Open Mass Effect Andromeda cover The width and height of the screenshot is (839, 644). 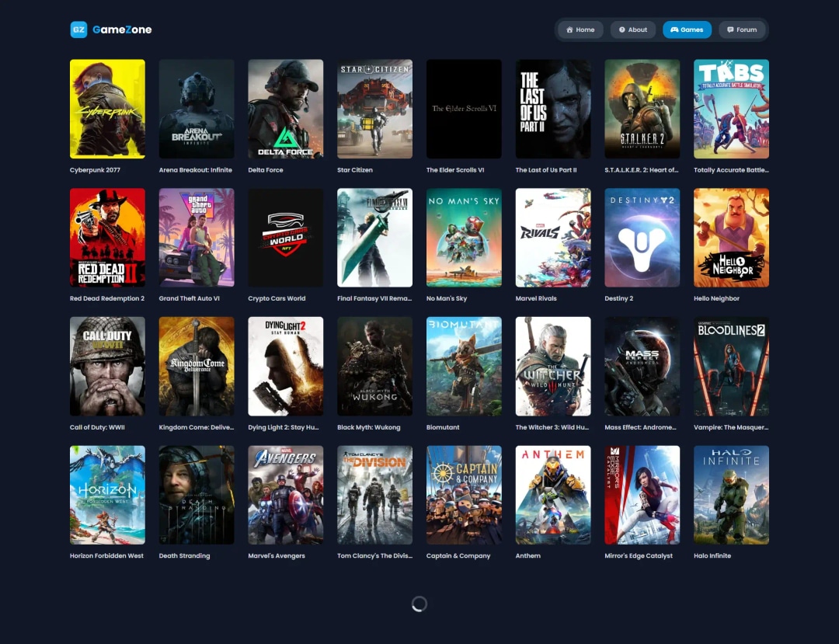[642, 367]
